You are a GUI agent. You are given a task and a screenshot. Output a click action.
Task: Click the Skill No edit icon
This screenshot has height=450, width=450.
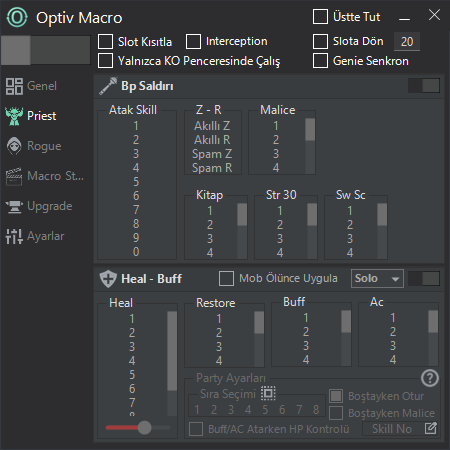(x=431, y=428)
